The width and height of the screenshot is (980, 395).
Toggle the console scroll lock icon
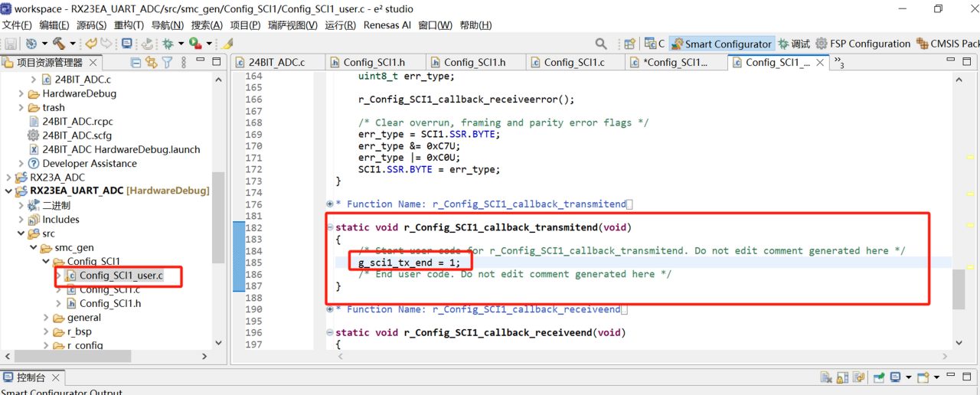[x=843, y=377]
